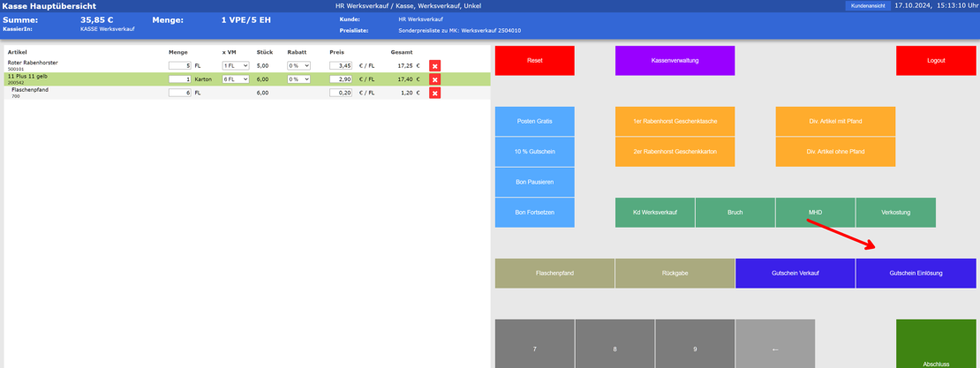Viewport: 980px width, 368px height.
Task: Delete the Flaschenpfand row with red X
Action: 434,93
